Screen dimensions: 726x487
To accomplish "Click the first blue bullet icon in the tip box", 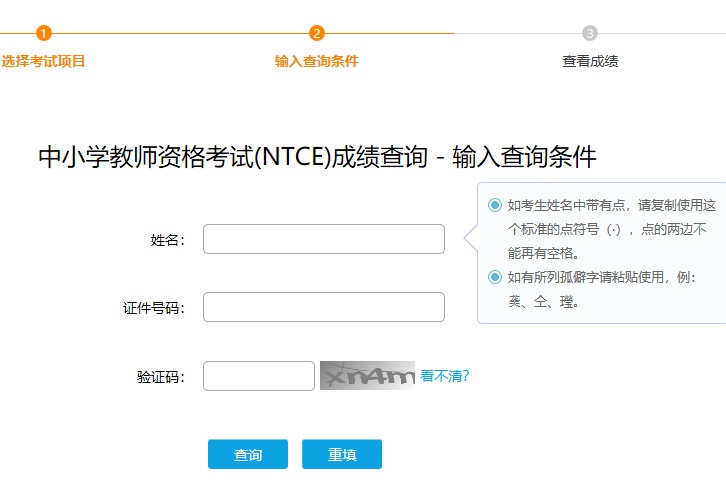I will click(494, 205).
